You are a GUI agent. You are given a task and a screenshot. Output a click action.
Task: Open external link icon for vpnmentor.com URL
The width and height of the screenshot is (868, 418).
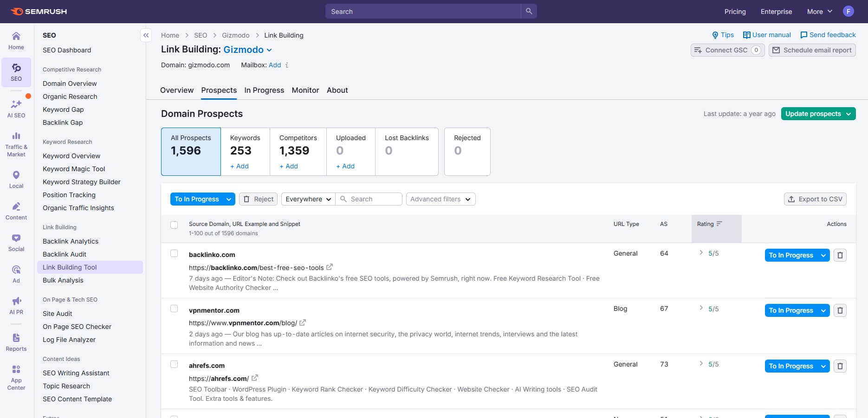(303, 322)
